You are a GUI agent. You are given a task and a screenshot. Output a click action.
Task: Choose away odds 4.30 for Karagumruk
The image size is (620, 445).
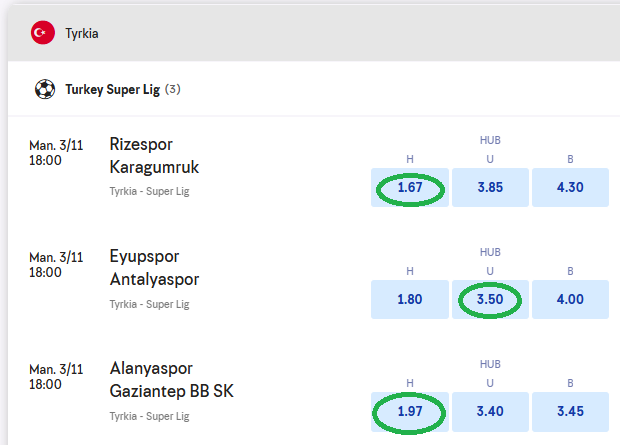point(570,187)
